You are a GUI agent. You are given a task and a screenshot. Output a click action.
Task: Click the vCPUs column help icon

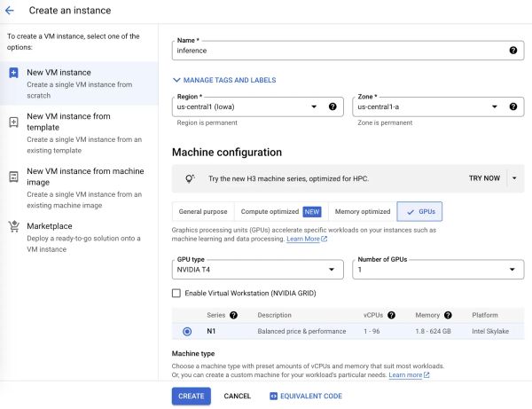point(391,315)
